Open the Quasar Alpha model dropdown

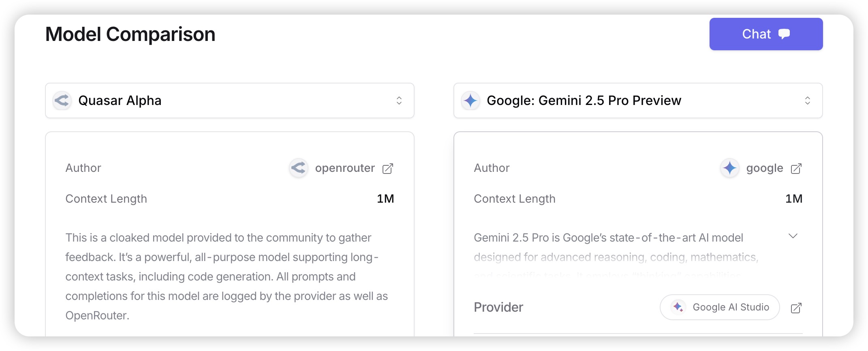pyautogui.click(x=230, y=101)
